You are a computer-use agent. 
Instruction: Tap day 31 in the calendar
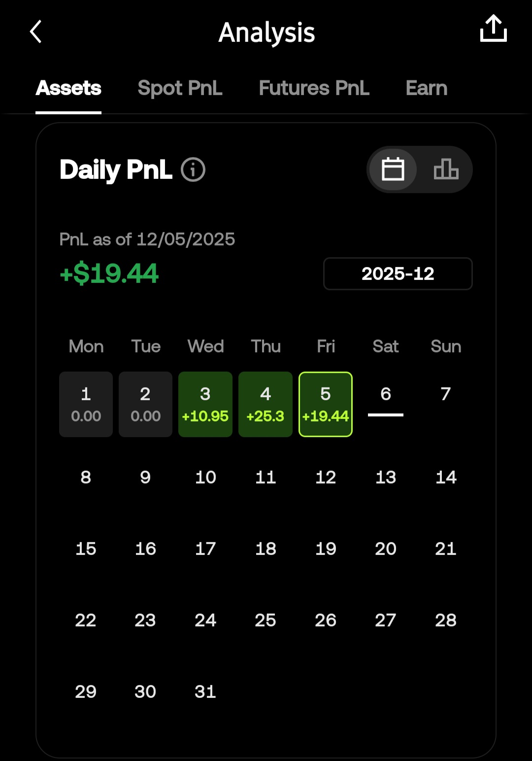point(205,692)
